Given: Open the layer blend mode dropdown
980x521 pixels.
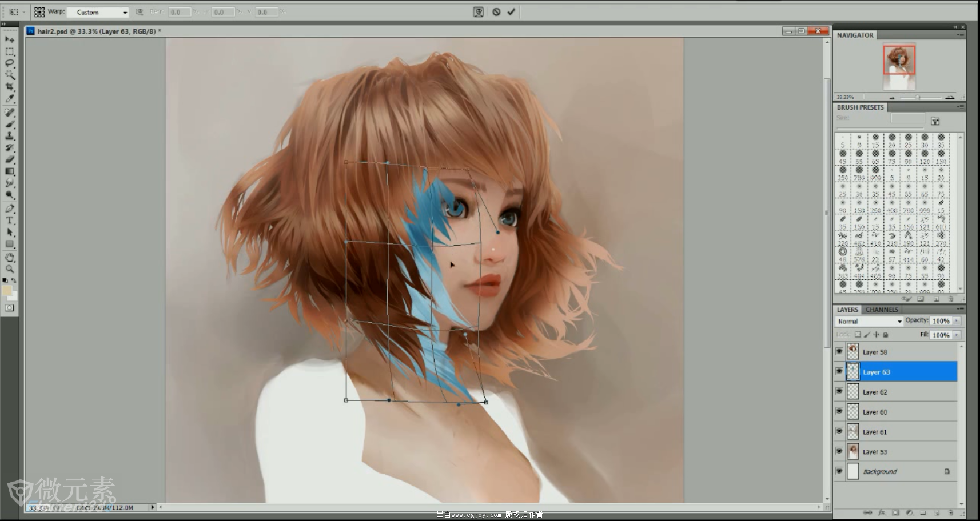Looking at the screenshot, I should [869, 321].
